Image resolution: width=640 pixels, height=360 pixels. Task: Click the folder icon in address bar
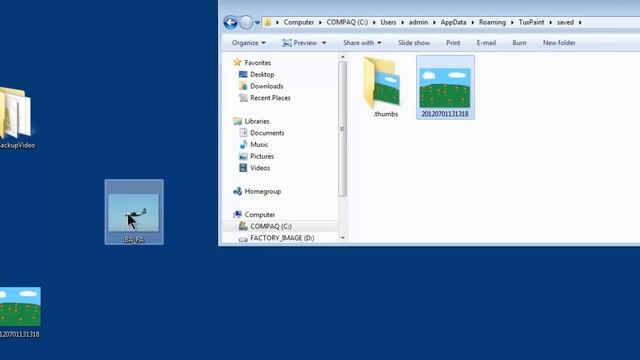coord(267,22)
